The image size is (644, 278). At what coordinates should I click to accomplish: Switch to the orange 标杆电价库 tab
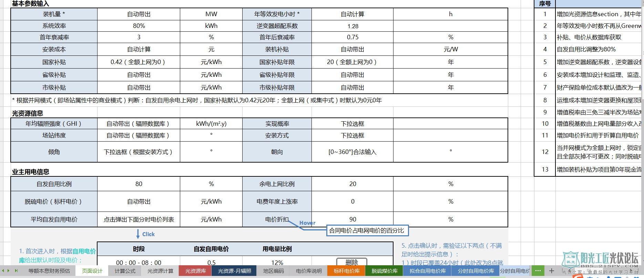[347, 271]
